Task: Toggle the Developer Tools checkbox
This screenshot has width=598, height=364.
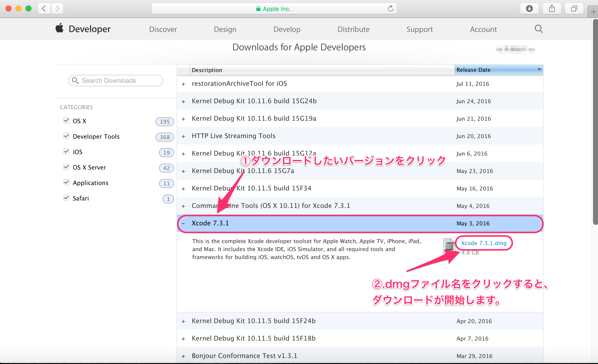Action: point(66,136)
